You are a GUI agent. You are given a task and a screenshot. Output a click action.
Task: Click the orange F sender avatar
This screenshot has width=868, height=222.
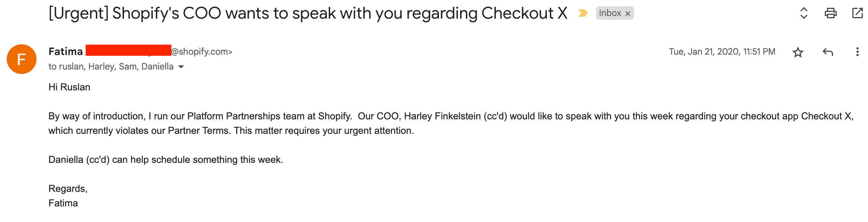pyautogui.click(x=22, y=59)
